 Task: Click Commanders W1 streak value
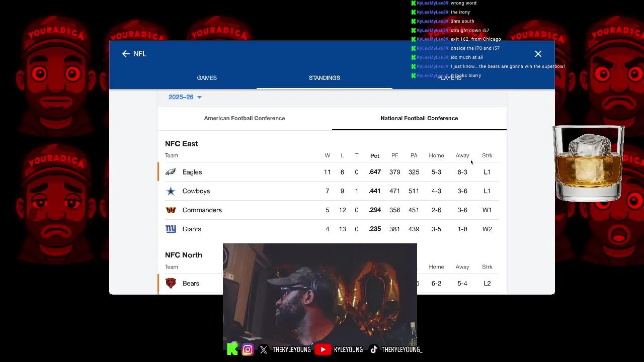point(487,210)
